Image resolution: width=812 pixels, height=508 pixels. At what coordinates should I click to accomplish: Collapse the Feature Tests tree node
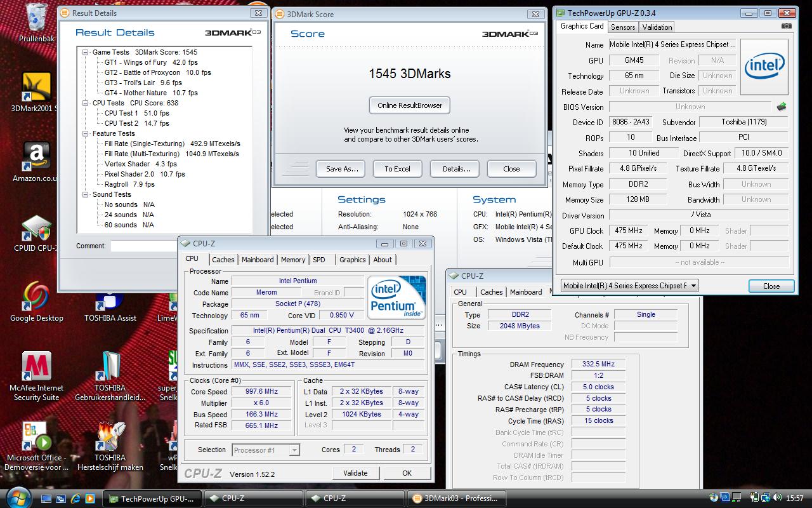click(x=86, y=133)
